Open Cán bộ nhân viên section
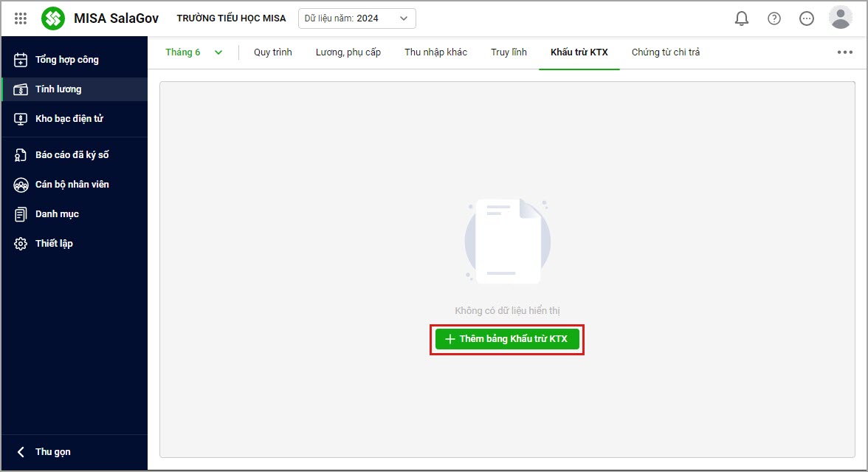 [x=72, y=185]
